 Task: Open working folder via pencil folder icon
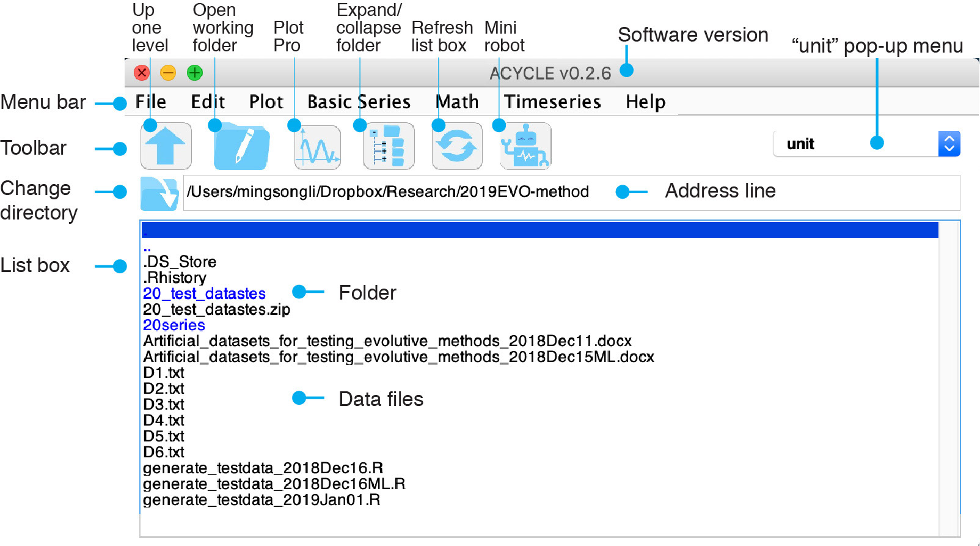tap(241, 146)
